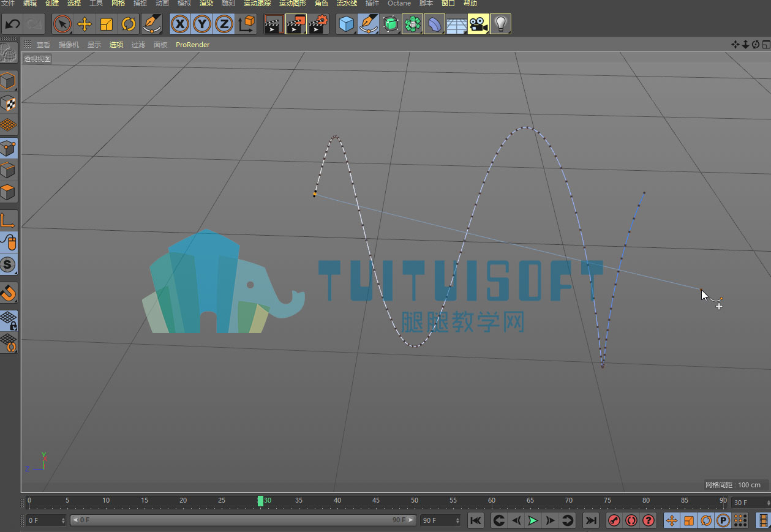Open the blue Deformer objects icon

435,24
